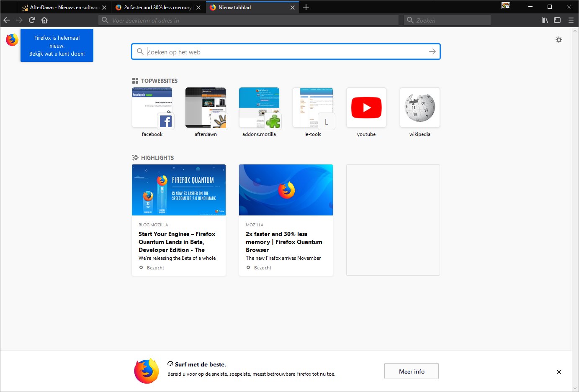Toggle the sidebar icon
The width and height of the screenshot is (579, 392).
557,20
